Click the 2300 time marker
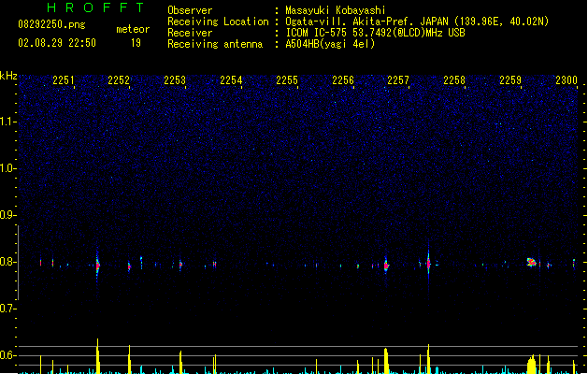 click(566, 80)
